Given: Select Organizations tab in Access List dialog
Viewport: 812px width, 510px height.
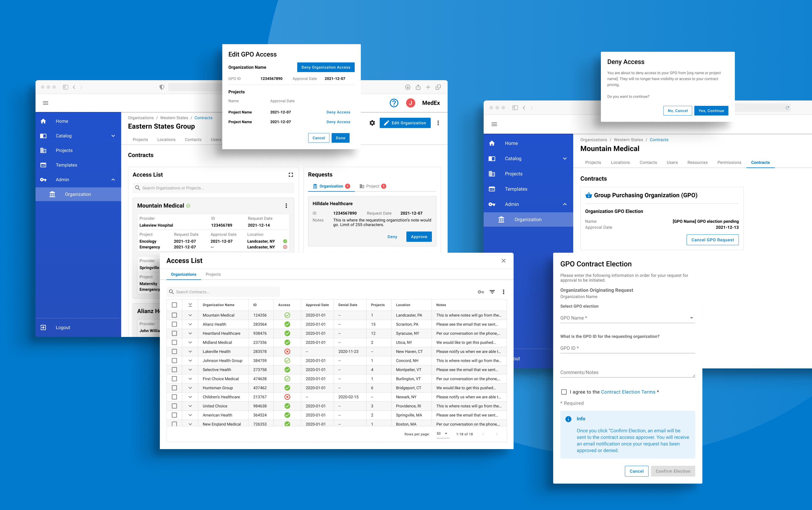Looking at the screenshot, I should [183, 274].
